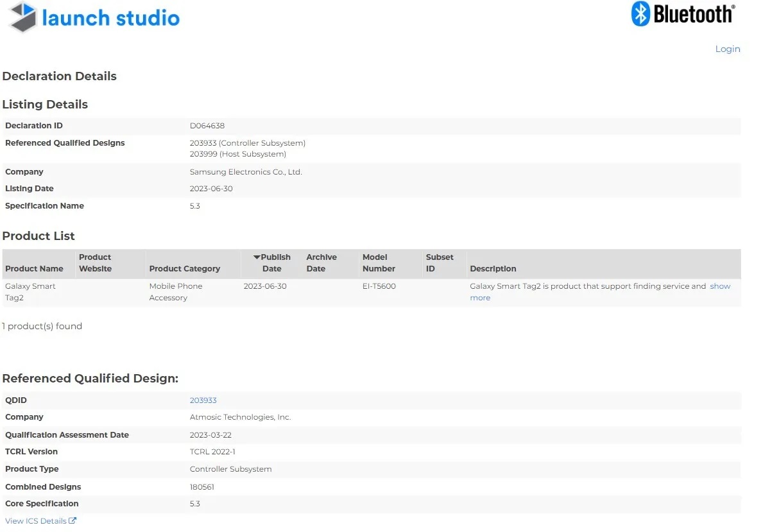
Task: Open View ICS Details link
Action: (35, 521)
